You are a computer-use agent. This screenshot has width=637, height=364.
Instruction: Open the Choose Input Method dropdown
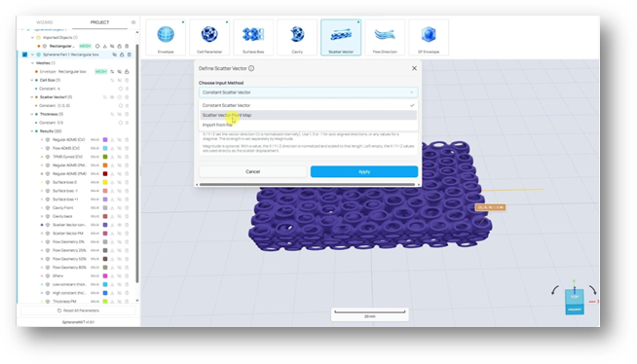point(308,92)
